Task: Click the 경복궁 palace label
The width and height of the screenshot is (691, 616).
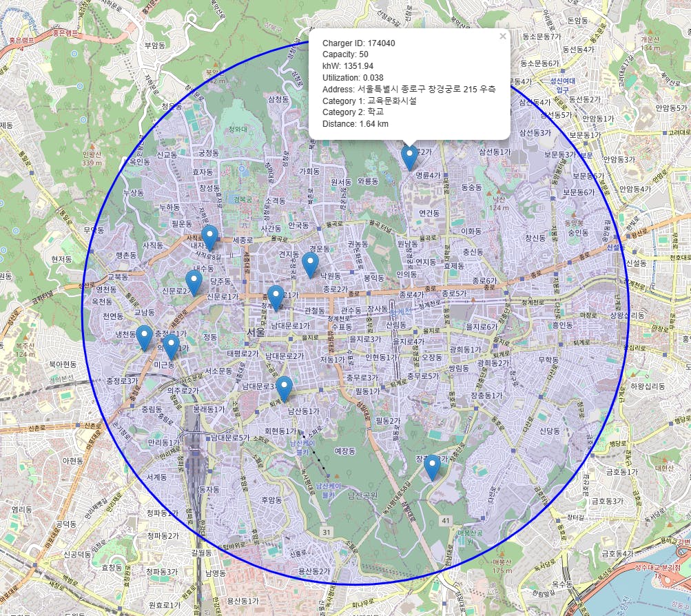Action: pyautogui.click(x=243, y=200)
